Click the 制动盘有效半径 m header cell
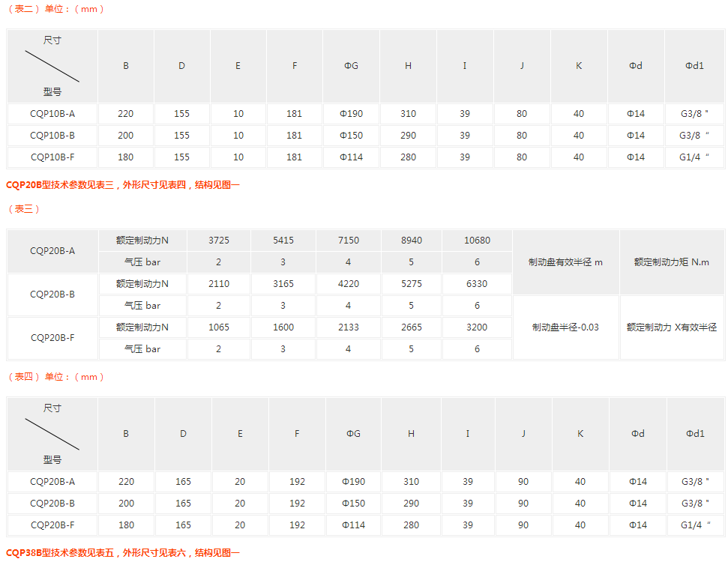Screen dimensions: 728x568 (565, 262)
